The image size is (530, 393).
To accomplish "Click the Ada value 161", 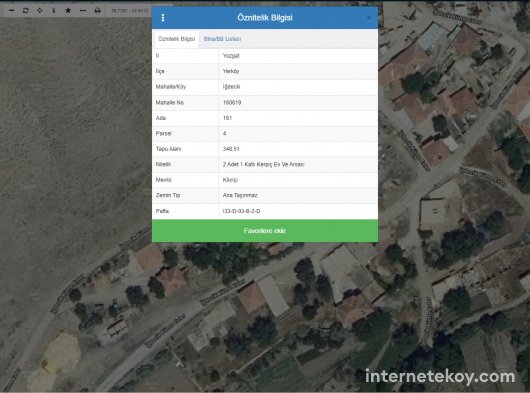I will click(227, 118).
